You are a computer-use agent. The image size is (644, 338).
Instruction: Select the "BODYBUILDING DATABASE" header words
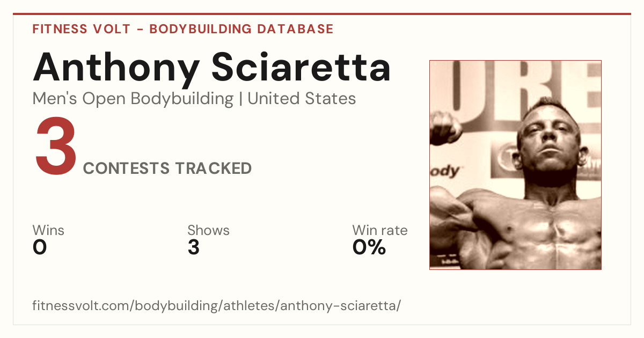coord(241,29)
